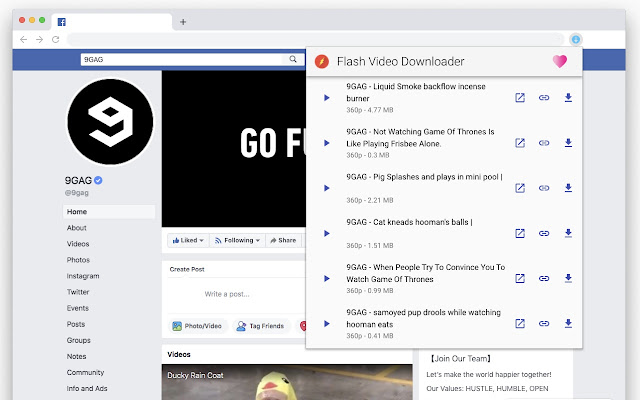640x400 pixels.
Task: Click the browser reload button
Action: click(x=56, y=39)
